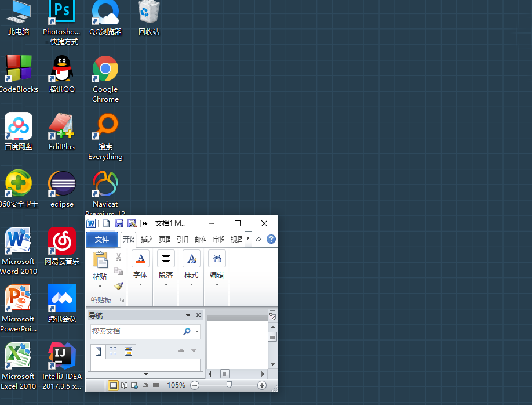Click the previous result up arrow in navigation pane

pyautogui.click(x=181, y=350)
